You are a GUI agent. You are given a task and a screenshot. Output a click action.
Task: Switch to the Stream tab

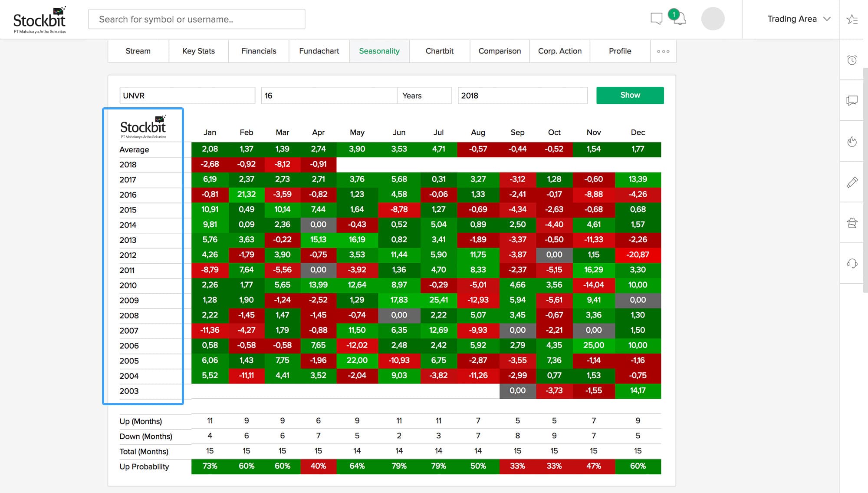(x=138, y=51)
